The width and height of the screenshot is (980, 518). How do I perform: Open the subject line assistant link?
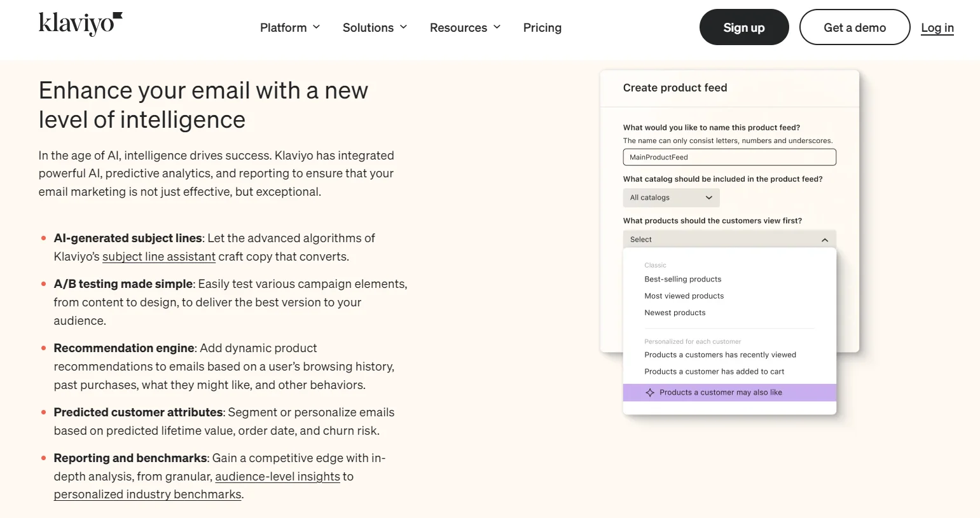[x=158, y=256]
